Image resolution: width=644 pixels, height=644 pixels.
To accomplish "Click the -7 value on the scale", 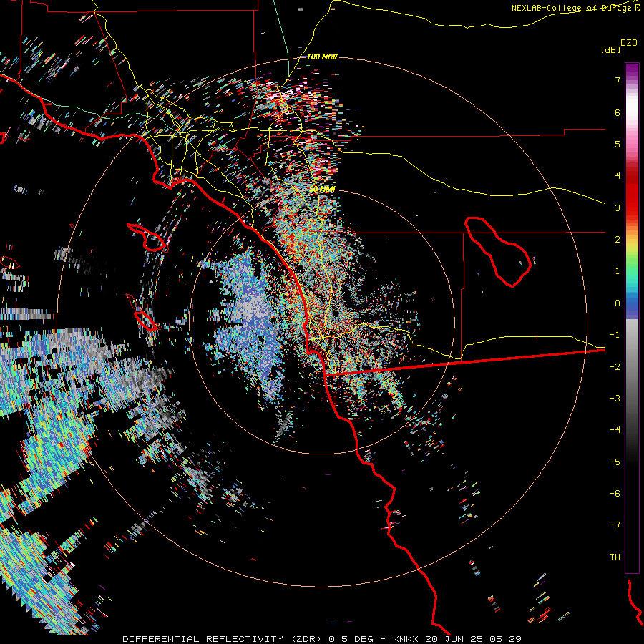I will click(615, 525).
